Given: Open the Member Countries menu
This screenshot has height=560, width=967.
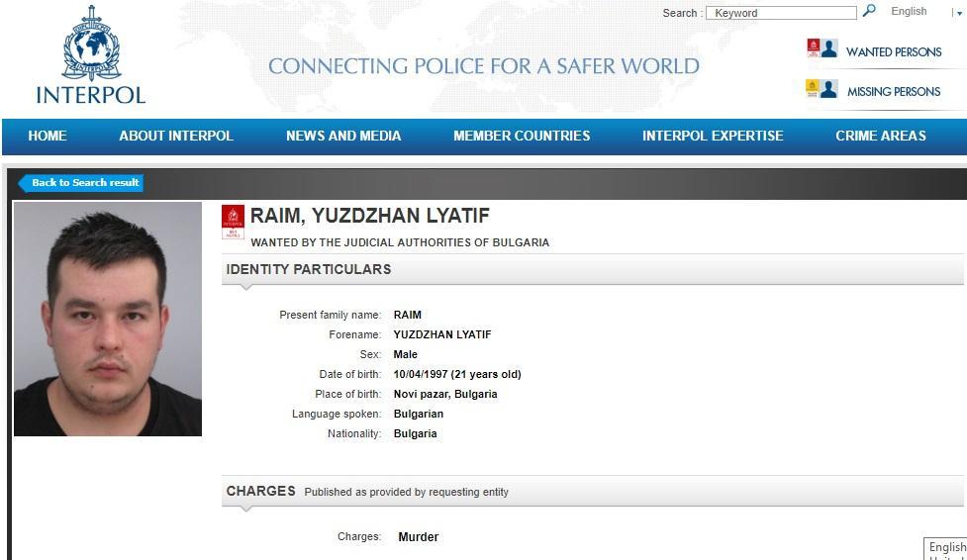Looking at the screenshot, I should 522,137.
